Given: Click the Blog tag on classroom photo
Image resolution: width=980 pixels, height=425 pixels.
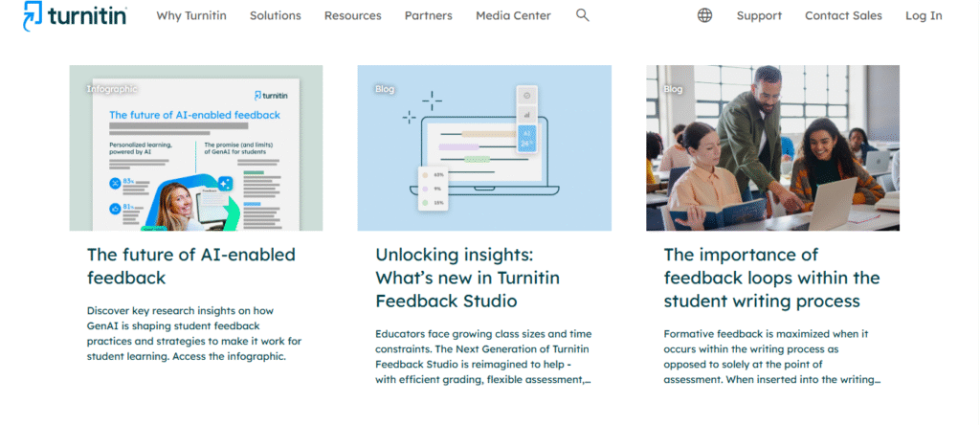Looking at the screenshot, I should pos(673,89).
